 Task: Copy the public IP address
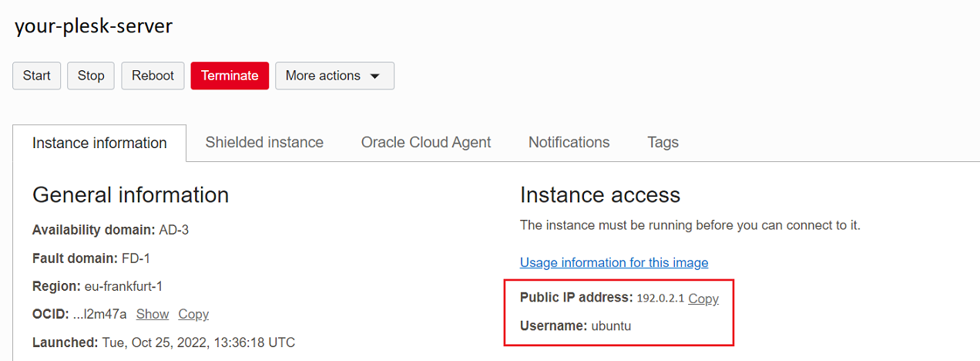click(x=703, y=299)
